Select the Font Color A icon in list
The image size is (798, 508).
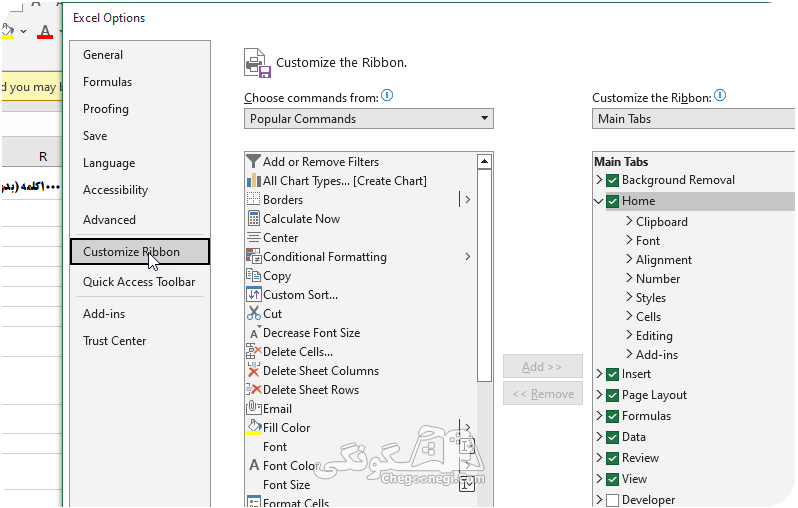[x=253, y=466]
